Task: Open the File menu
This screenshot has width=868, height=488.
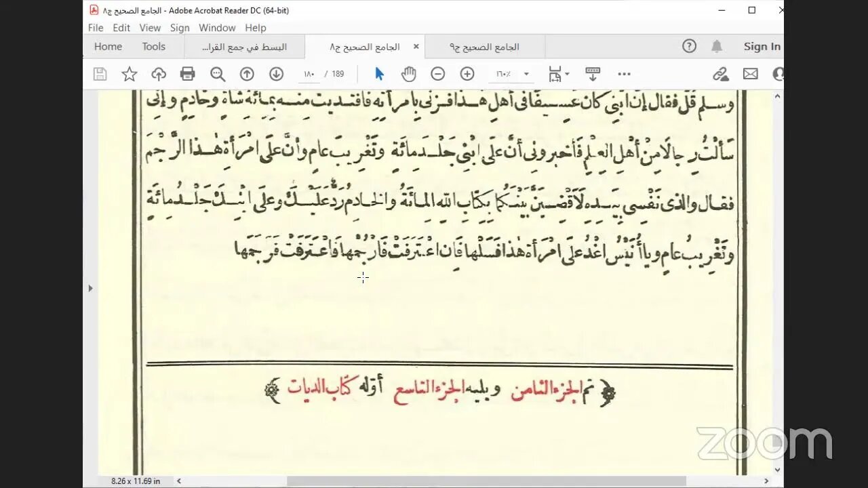Action: [96, 28]
